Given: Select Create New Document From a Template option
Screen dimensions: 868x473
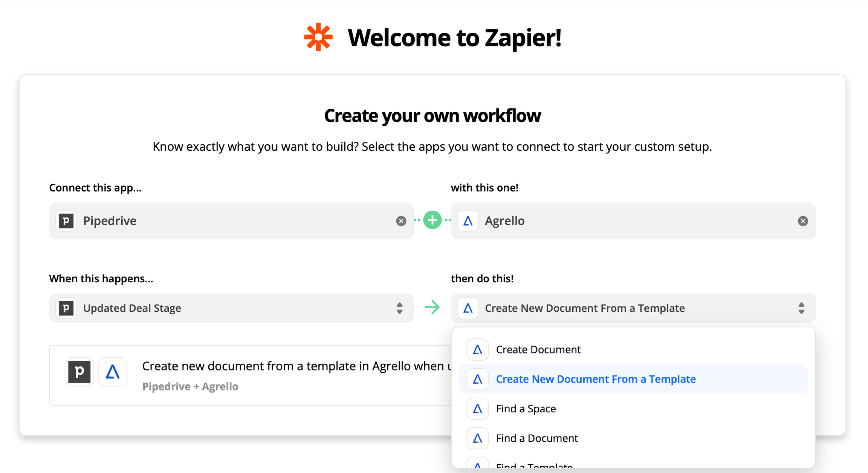Looking at the screenshot, I should tap(633, 379).
